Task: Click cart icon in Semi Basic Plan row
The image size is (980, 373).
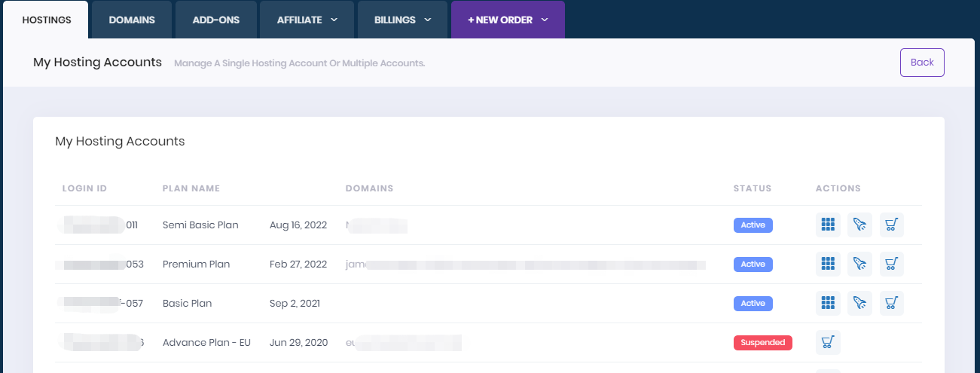Action: pos(891,225)
